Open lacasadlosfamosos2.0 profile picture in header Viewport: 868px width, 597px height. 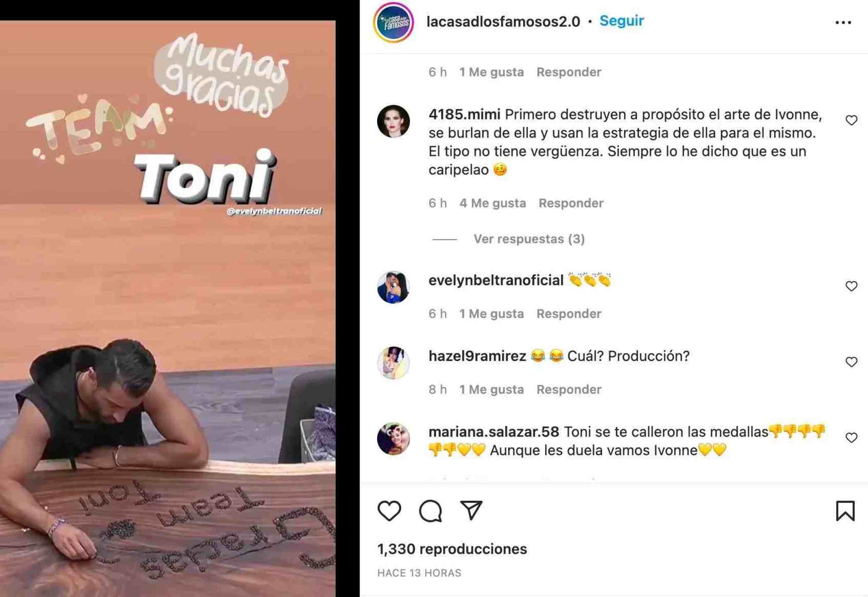(x=393, y=22)
